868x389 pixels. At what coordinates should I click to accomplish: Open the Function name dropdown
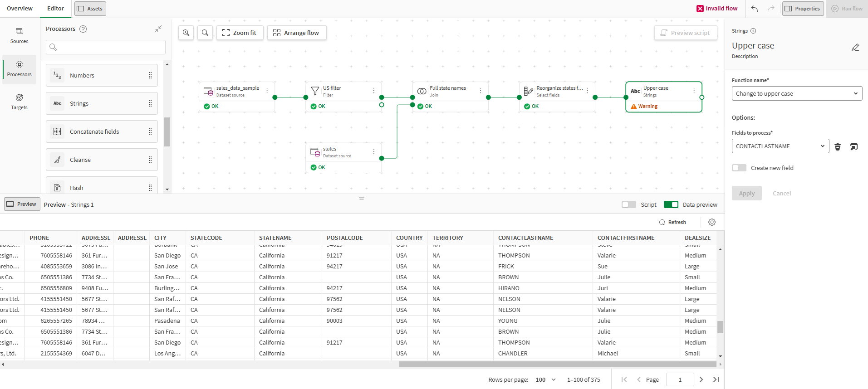pos(797,94)
